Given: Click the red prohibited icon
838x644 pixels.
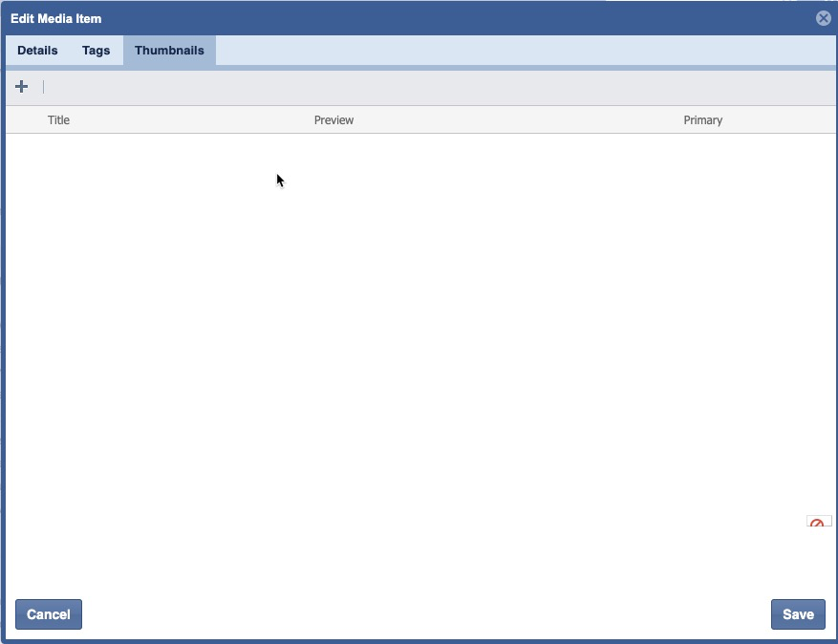Looking at the screenshot, I should tap(817, 523).
